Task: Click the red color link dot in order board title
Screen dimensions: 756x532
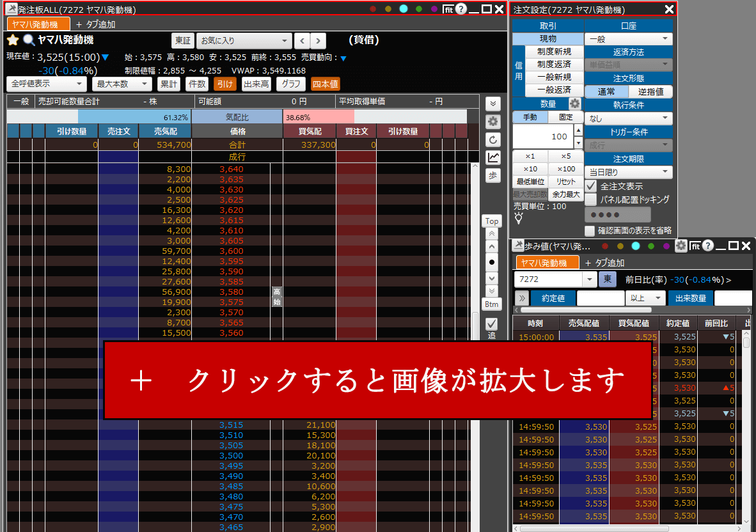Action: point(373,9)
